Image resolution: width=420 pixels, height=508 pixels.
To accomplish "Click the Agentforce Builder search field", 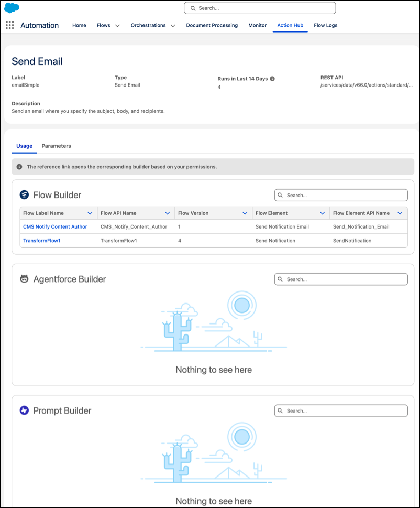I will point(341,279).
